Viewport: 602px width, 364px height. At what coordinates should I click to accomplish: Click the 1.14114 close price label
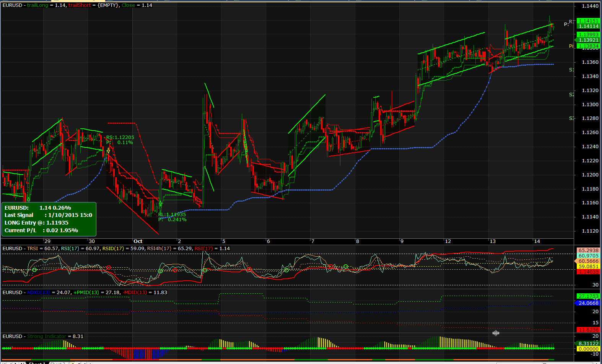coord(588,26)
